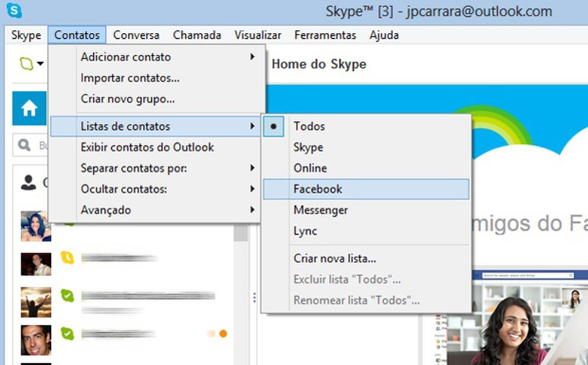This screenshot has width=588, height=365.
Task: Click Criar nova lista option
Action: coord(335,259)
